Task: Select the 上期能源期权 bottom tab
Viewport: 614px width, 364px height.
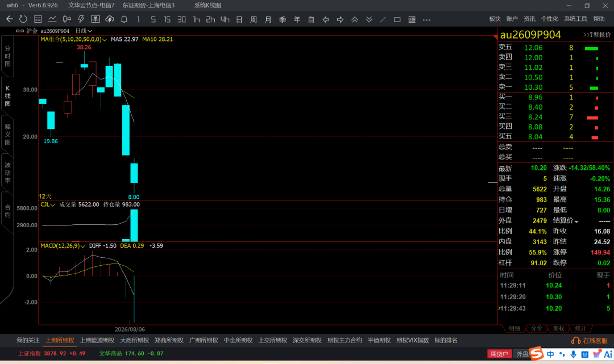Action: pos(97,341)
